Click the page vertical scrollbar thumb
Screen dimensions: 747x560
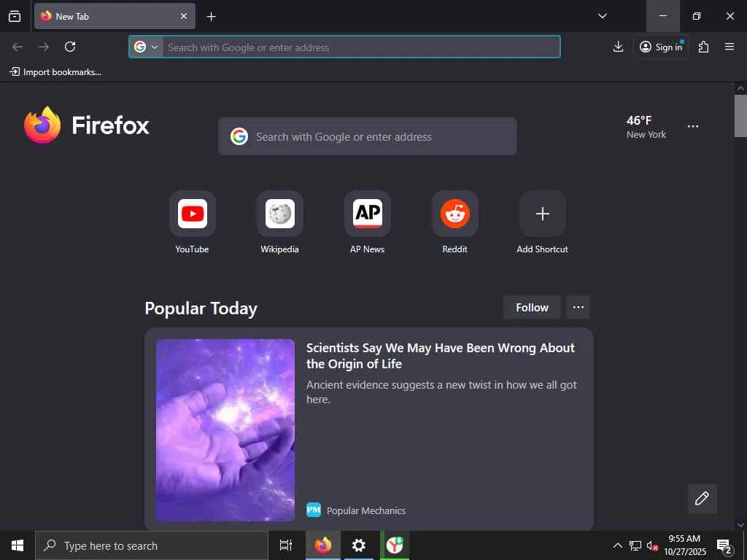[740, 116]
